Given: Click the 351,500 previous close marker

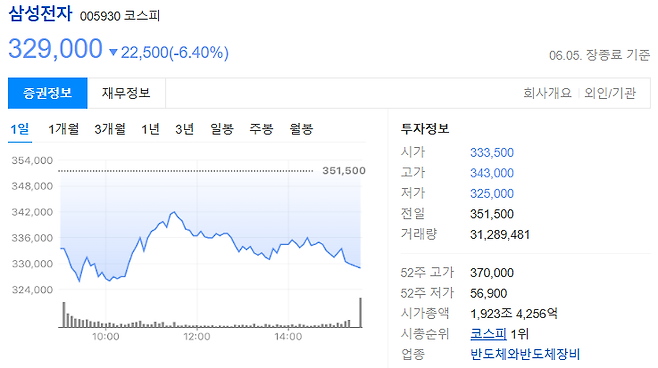Looking at the screenshot, I should 344,171.
